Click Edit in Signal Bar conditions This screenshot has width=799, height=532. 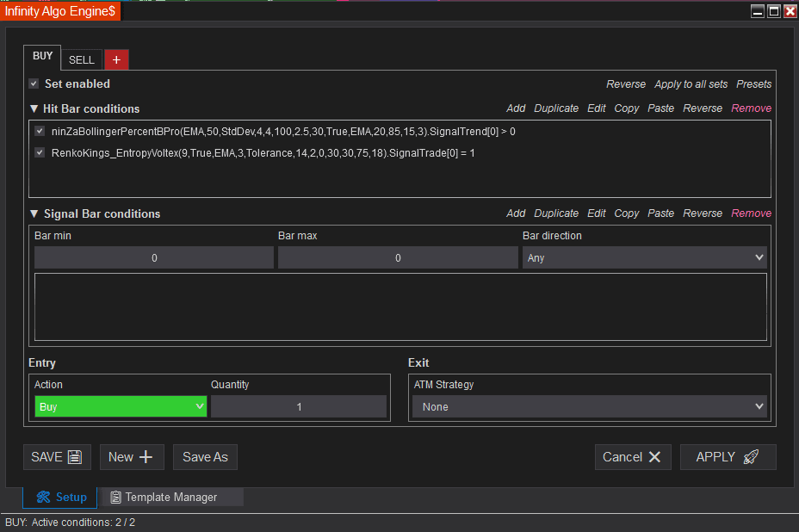(x=596, y=213)
